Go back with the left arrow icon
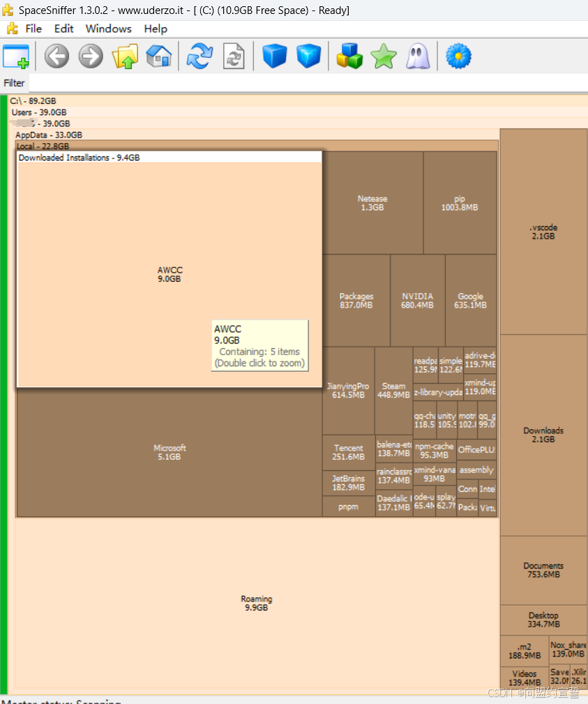Screen dimensions: 588x704 tap(56, 56)
